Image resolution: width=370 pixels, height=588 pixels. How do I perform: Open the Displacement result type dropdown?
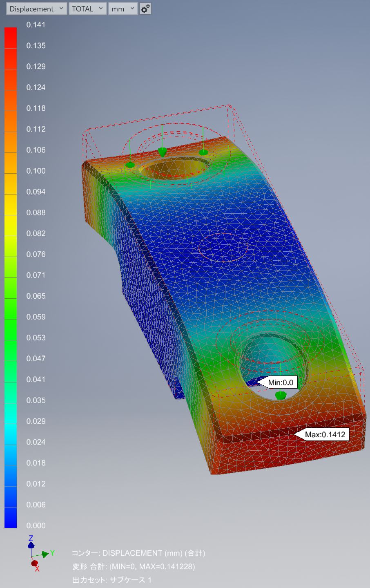click(x=36, y=9)
